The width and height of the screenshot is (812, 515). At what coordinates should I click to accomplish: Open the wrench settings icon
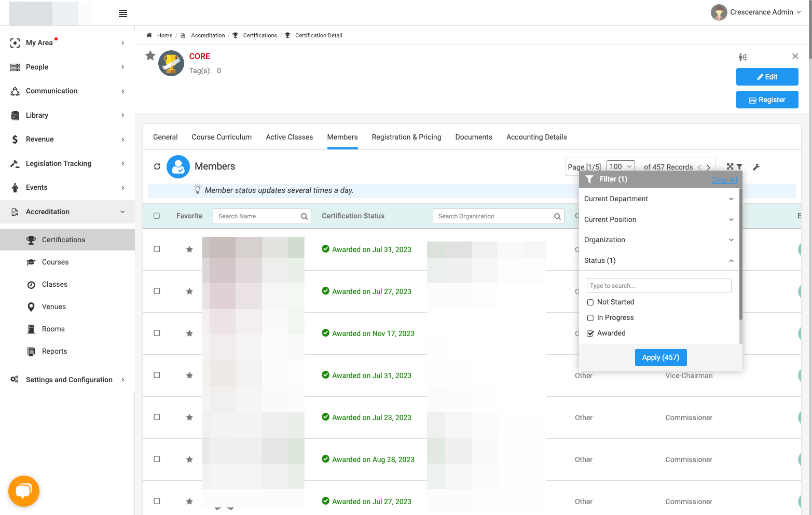[756, 167]
